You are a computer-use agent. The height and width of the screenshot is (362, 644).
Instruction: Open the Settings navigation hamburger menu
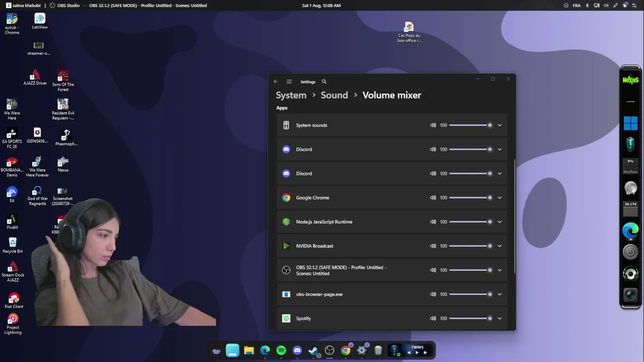pyautogui.click(x=289, y=81)
